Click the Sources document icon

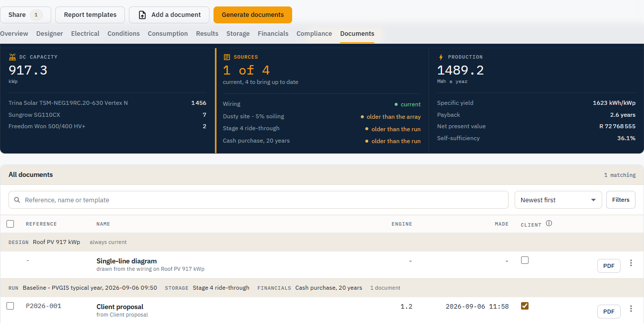(x=227, y=57)
